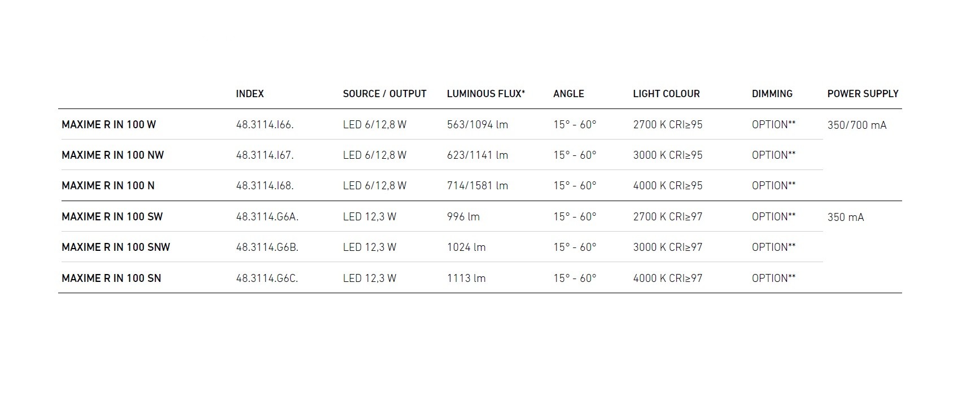Click the 4000 K CRI≥97 light colour cell
The height and width of the screenshot is (413, 980).
click(x=667, y=279)
